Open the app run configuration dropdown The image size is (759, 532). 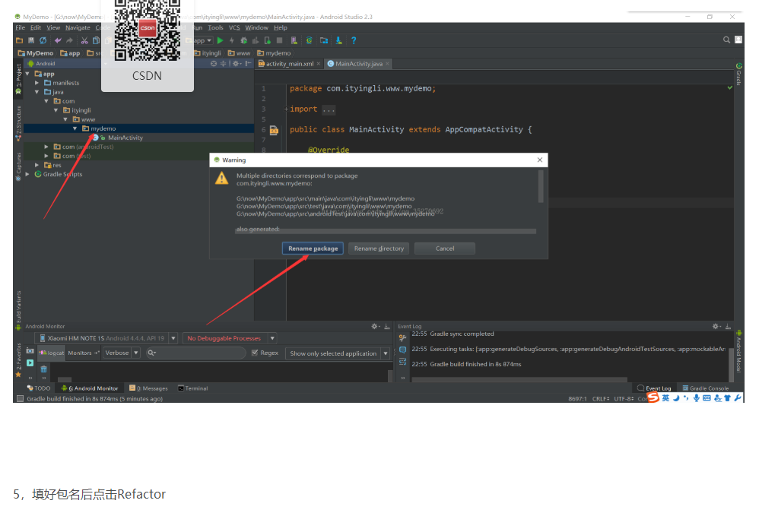coord(199,40)
